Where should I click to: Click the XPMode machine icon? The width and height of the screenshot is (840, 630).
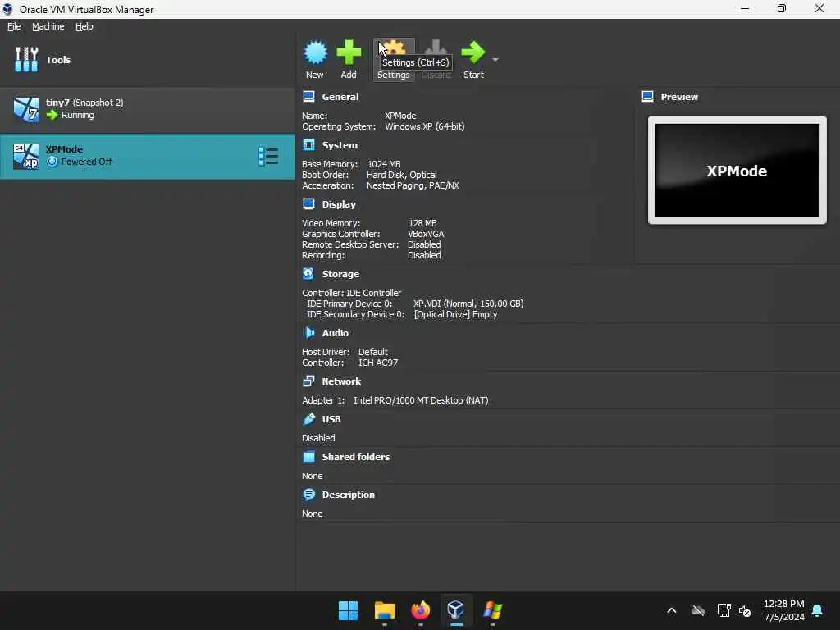pyautogui.click(x=26, y=157)
